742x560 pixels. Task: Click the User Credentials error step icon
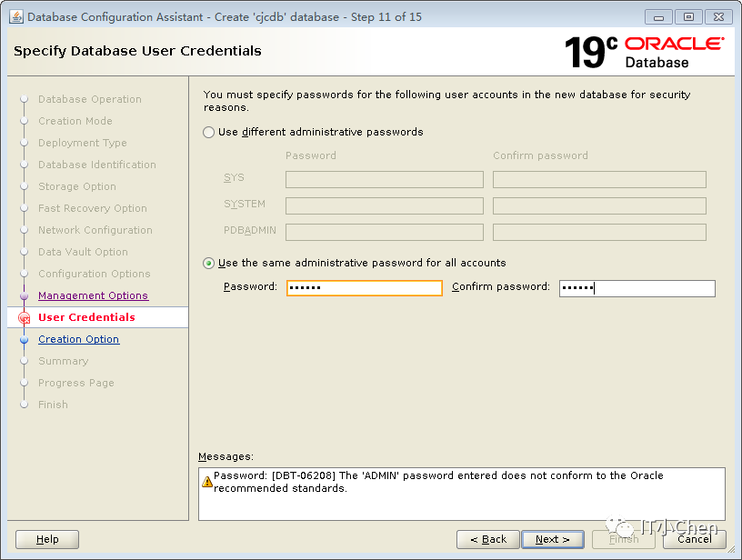[x=25, y=318]
